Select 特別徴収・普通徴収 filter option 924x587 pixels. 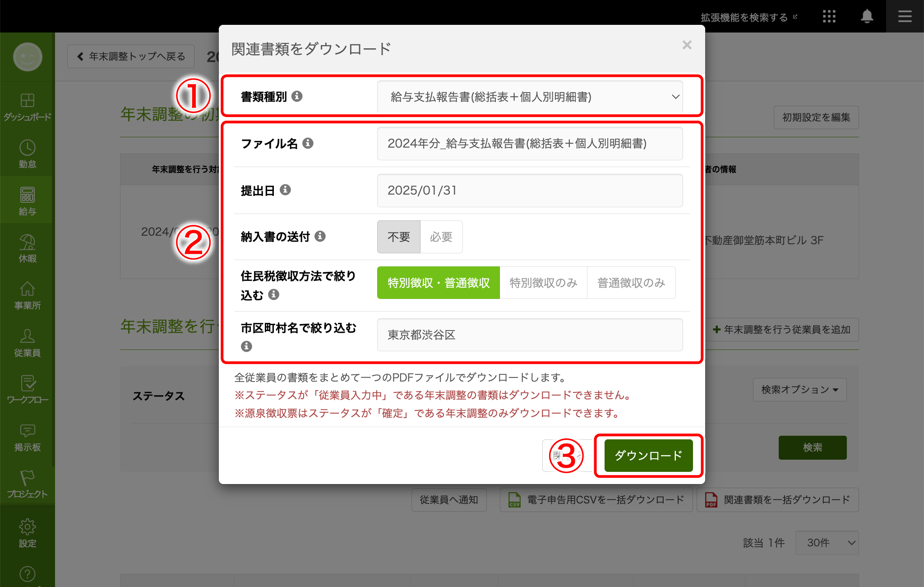pos(439,283)
